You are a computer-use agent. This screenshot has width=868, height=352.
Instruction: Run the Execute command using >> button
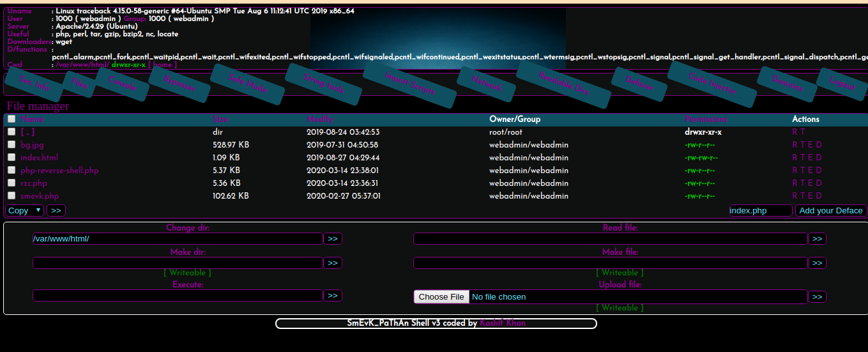click(x=333, y=296)
